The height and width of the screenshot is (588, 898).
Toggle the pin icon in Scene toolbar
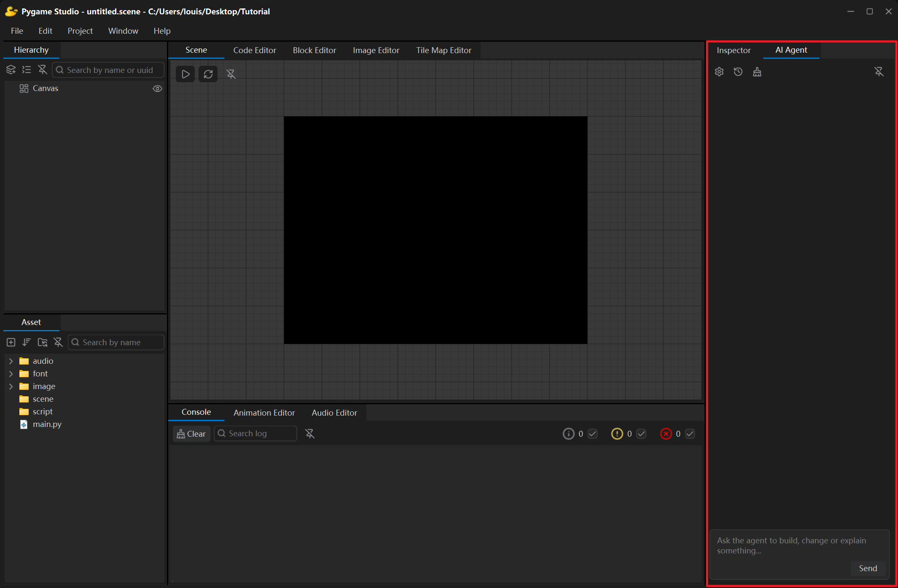231,74
